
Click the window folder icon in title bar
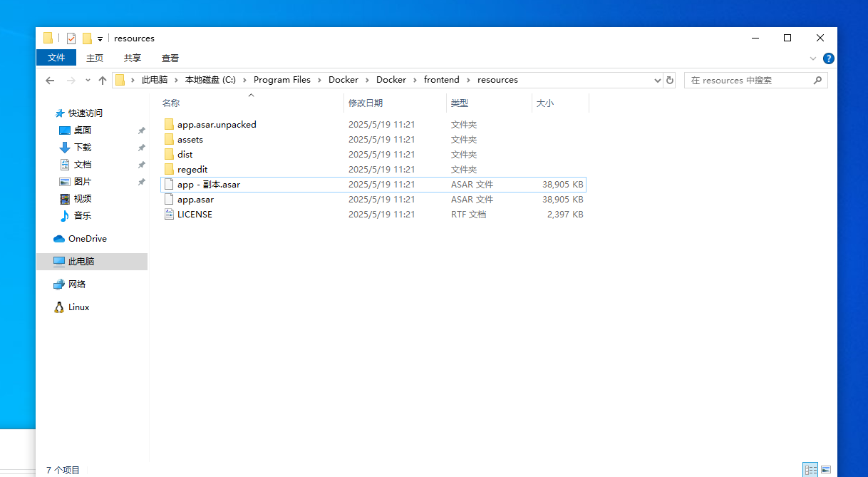click(48, 39)
